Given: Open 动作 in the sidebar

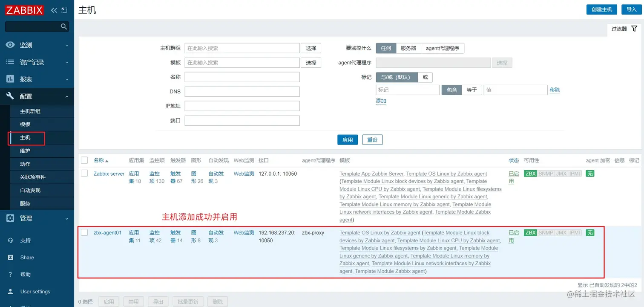Looking at the screenshot, I should [25, 164].
